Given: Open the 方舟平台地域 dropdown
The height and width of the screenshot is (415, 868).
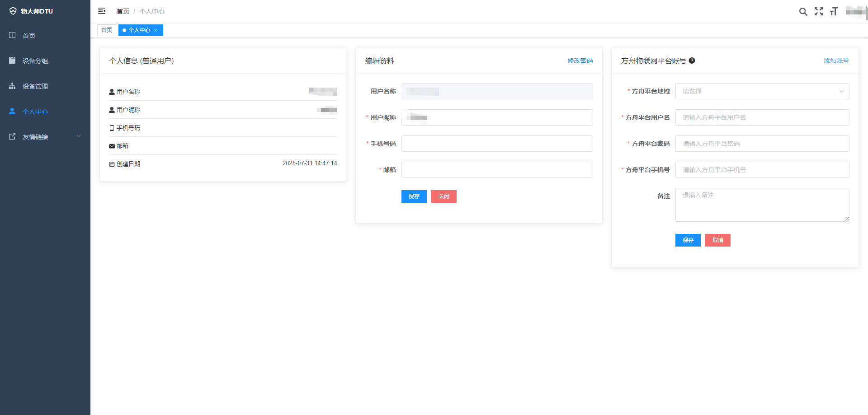Looking at the screenshot, I should pyautogui.click(x=762, y=91).
